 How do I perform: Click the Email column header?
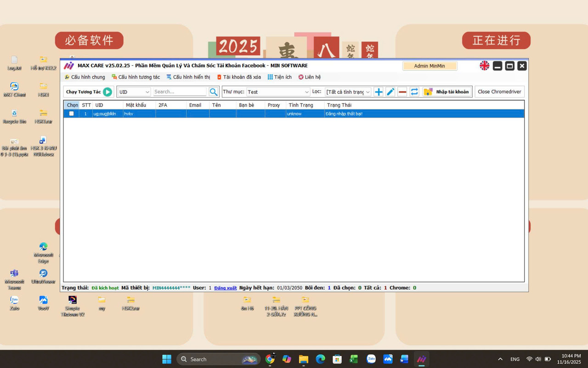[198, 105]
